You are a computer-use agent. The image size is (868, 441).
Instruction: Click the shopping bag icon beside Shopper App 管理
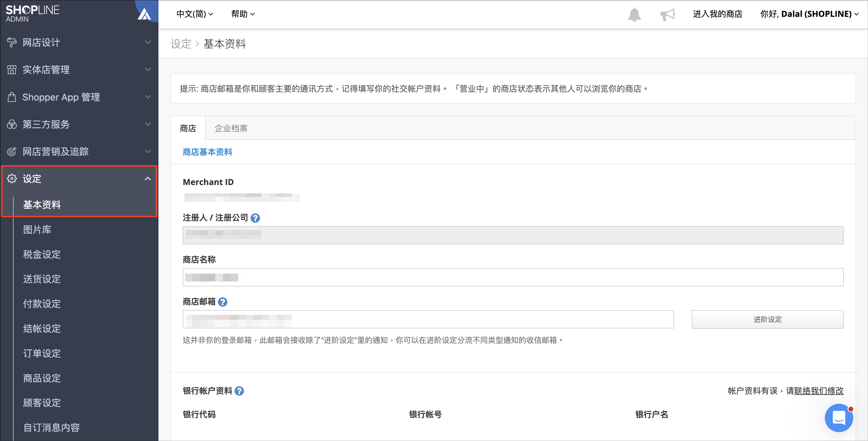pos(12,97)
